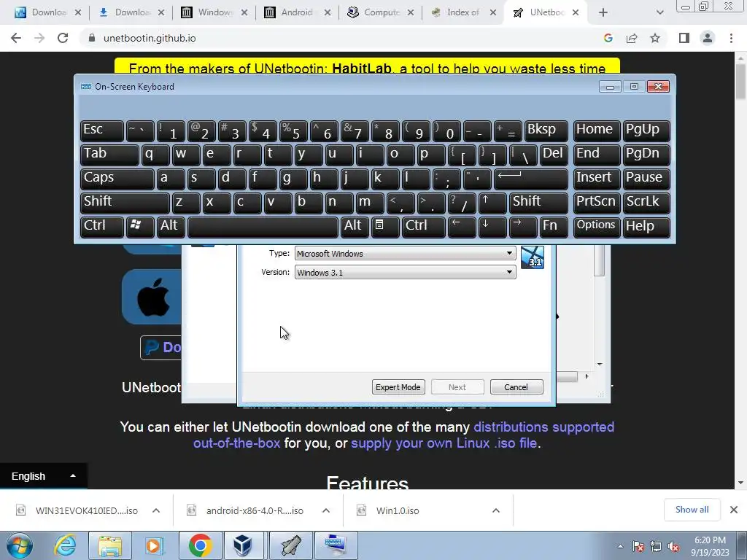Click the Chrome back arrow

click(x=16, y=38)
